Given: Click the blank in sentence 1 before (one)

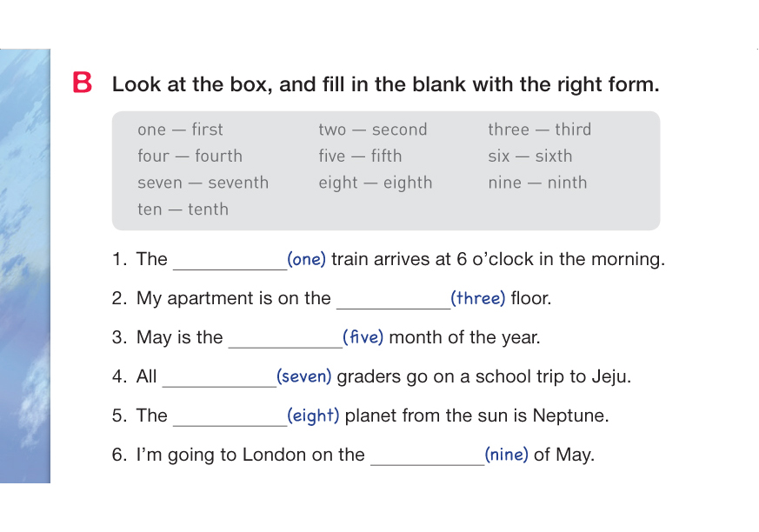Looking at the screenshot, I should [230, 261].
